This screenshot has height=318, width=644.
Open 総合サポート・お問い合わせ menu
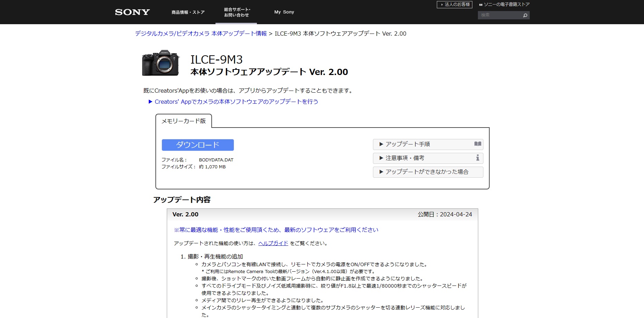[237, 12]
